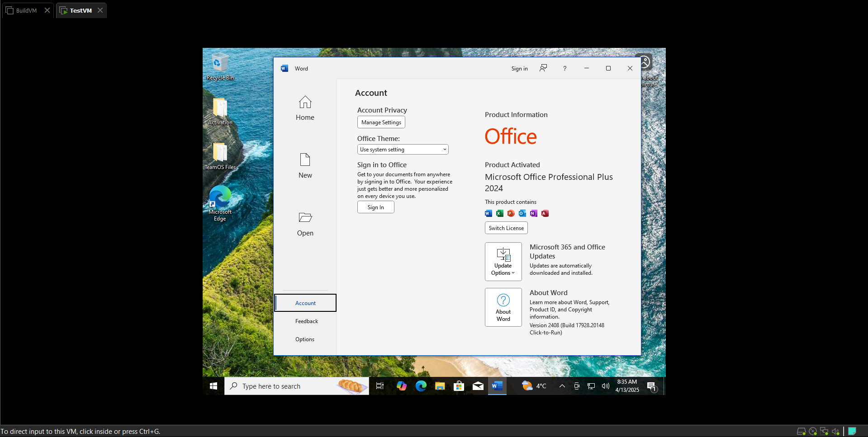The image size is (868, 437).
Task: Open File Explorer from the taskbar
Action: click(440, 386)
